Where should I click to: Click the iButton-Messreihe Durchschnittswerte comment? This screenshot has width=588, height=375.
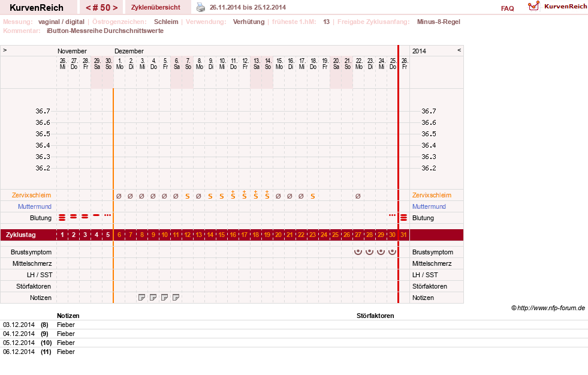tap(105, 31)
